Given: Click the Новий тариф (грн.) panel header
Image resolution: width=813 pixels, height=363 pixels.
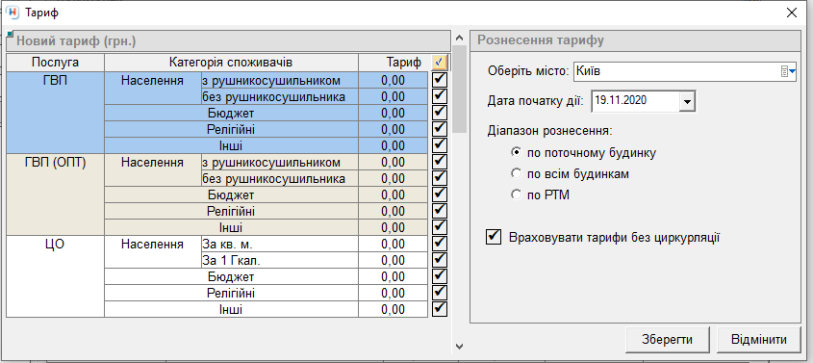Looking at the screenshot, I should tap(228, 40).
